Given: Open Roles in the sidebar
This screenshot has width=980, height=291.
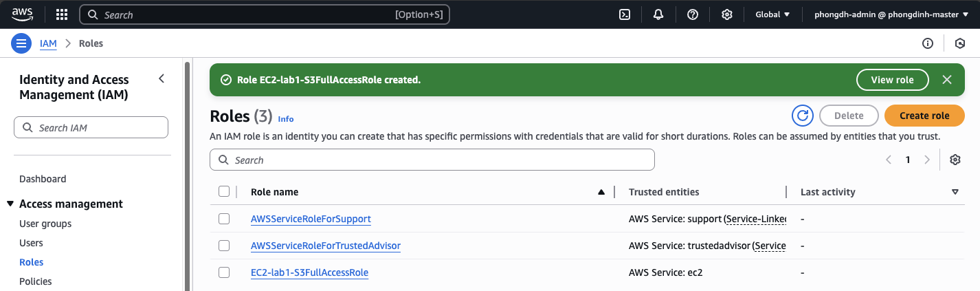Looking at the screenshot, I should (32, 262).
